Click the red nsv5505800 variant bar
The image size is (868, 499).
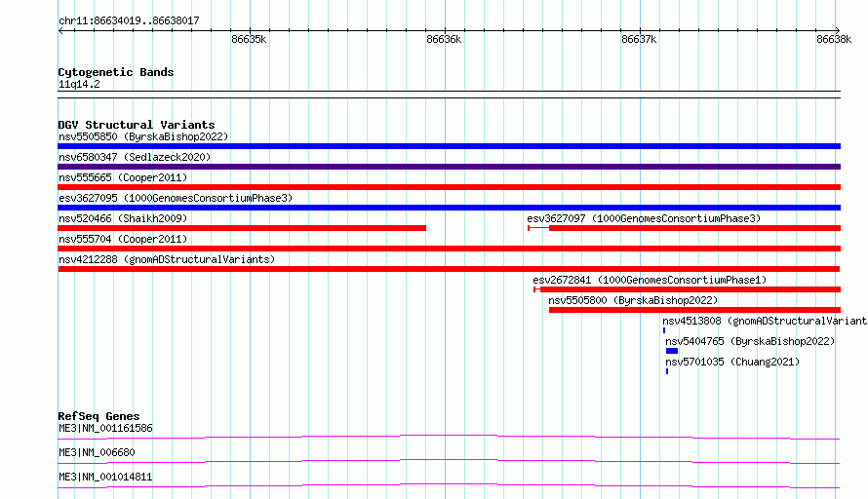(x=694, y=310)
